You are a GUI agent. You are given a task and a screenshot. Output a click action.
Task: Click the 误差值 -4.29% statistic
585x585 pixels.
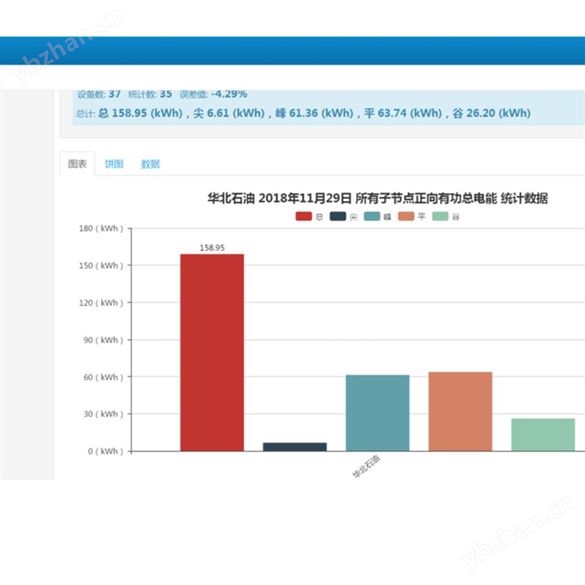[213, 94]
